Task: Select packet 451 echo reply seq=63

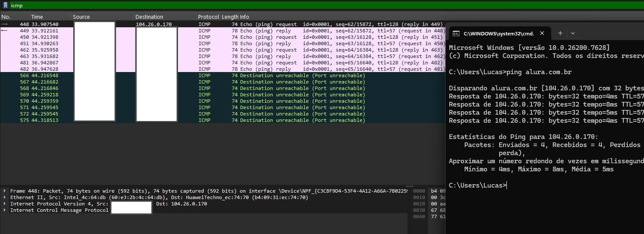Action: click(x=222, y=43)
